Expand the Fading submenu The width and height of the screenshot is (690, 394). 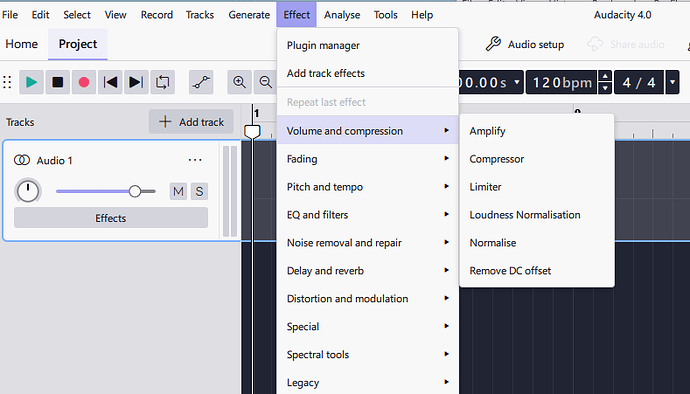pyautogui.click(x=367, y=158)
